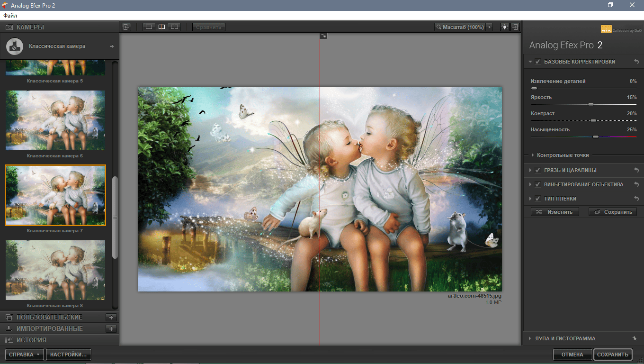The image size is (644, 364).
Task: Click the ОТМЕНА button
Action: (572, 355)
